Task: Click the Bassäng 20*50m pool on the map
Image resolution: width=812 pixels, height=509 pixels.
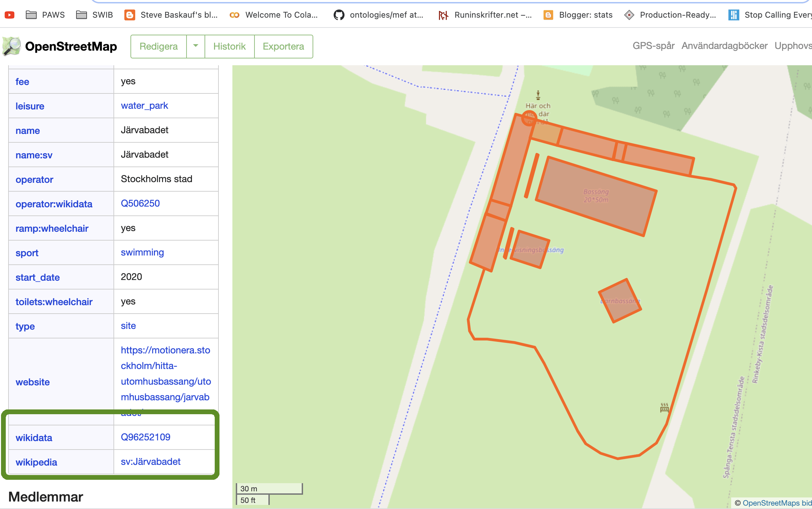Action: pyautogui.click(x=596, y=196)
